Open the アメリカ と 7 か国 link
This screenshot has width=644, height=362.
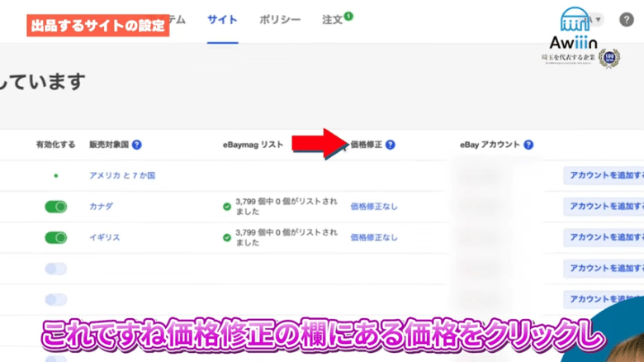tap(122, 176)
